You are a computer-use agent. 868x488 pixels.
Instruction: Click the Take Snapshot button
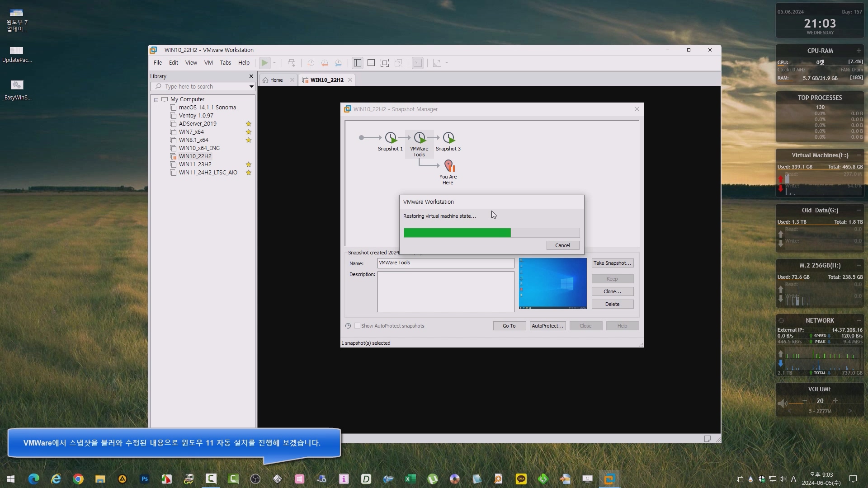[612, 263]
